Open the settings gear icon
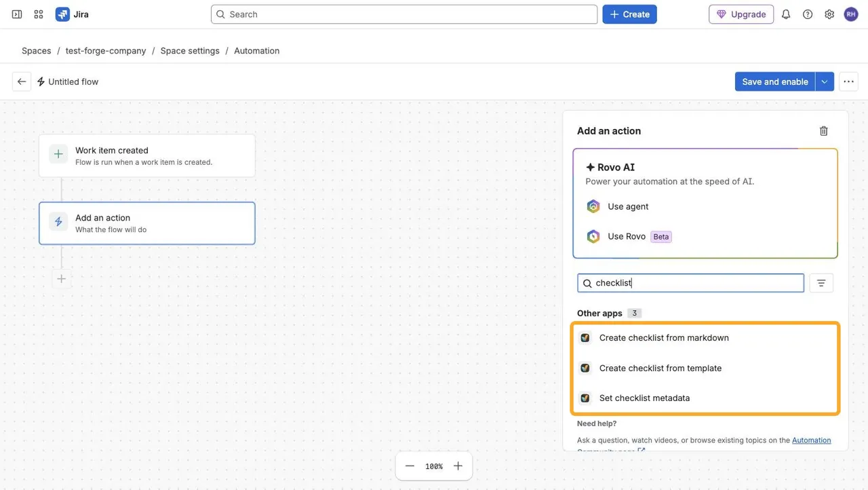This screenshot has width=868, height=490. [829, 14]
